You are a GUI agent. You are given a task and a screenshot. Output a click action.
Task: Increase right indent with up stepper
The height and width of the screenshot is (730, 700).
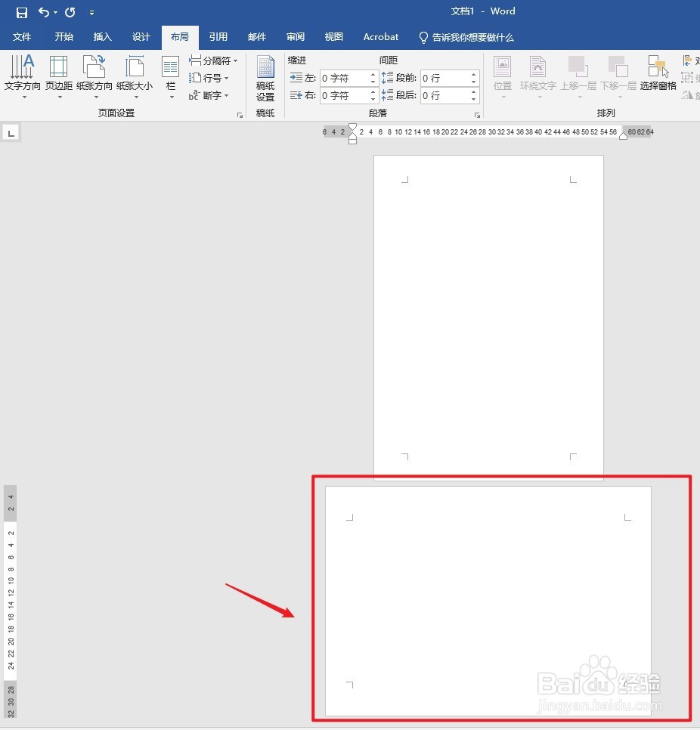click(x=373, y=92)
